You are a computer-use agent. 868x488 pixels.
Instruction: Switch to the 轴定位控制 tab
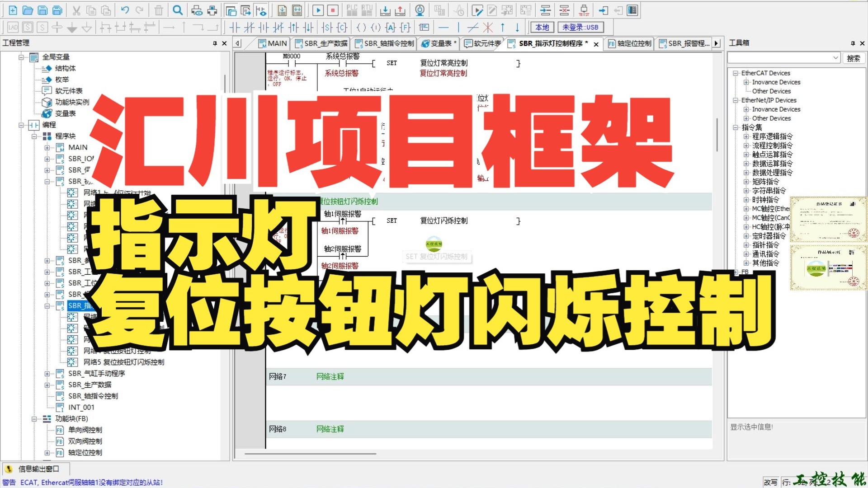(x=630, y=43)
